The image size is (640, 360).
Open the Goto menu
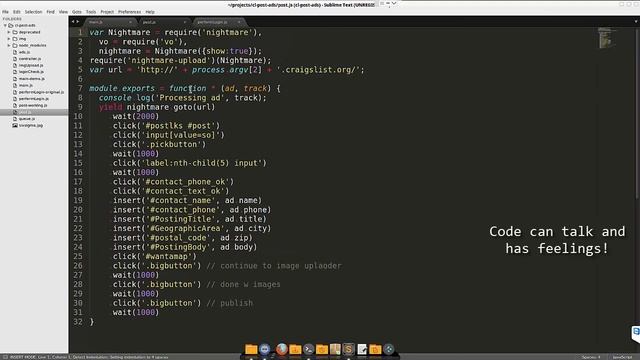click(77, 12)
